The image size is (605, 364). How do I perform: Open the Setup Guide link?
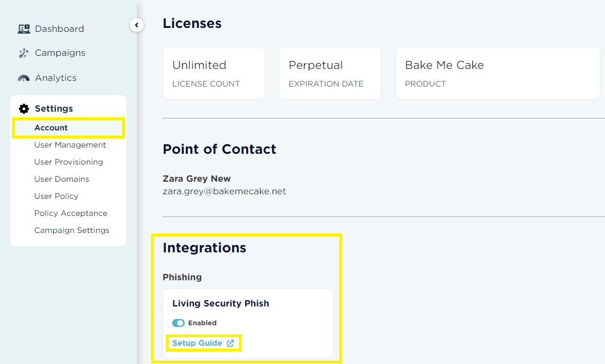click(x=197, y=343)
